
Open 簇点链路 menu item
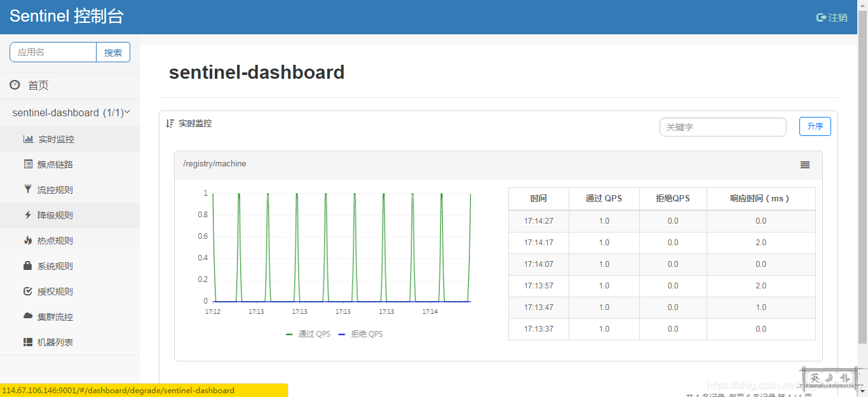(55, 165)
